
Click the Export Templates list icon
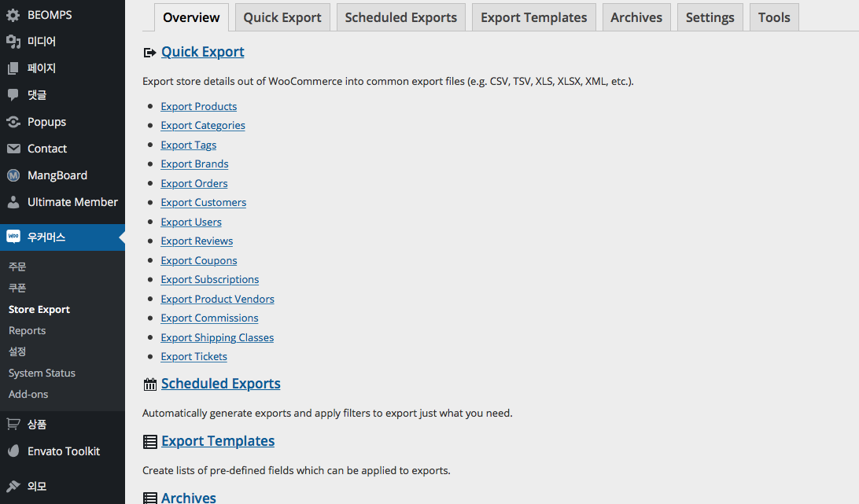pyautogui.click(x=149, y=442)
